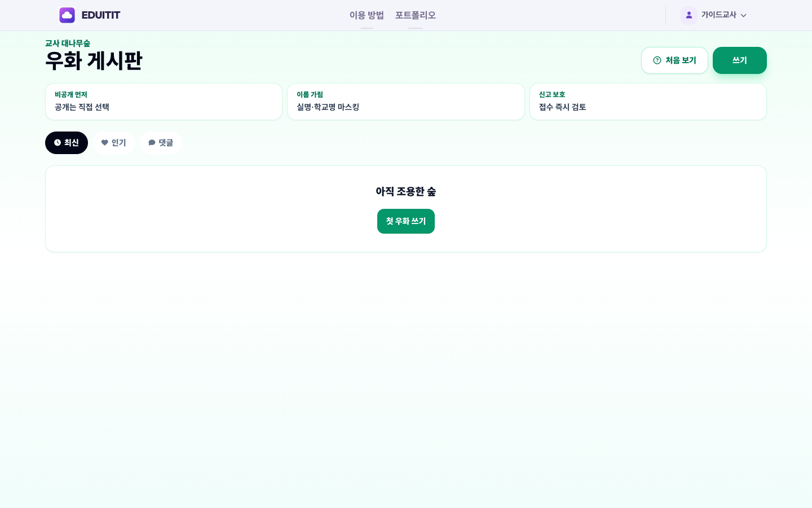
Task: Open the 포트폴리오 menu item
Action: point(416,15)
